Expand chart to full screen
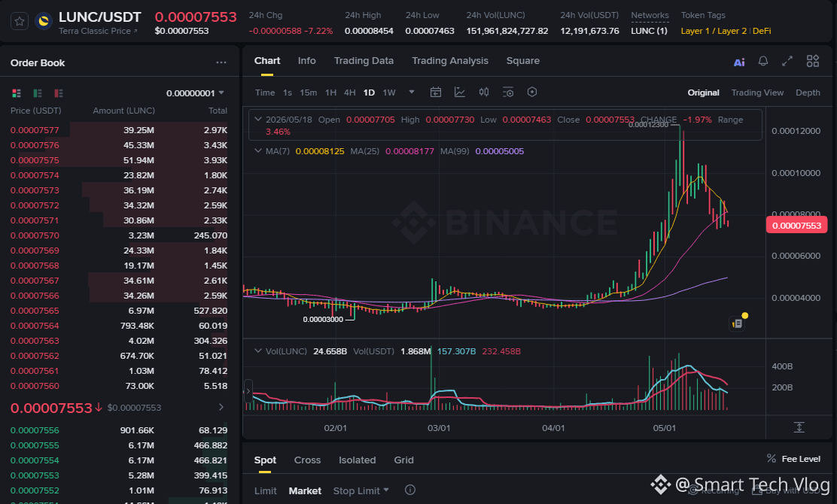This screenshot has width=837, height=504. click(787, 62)
